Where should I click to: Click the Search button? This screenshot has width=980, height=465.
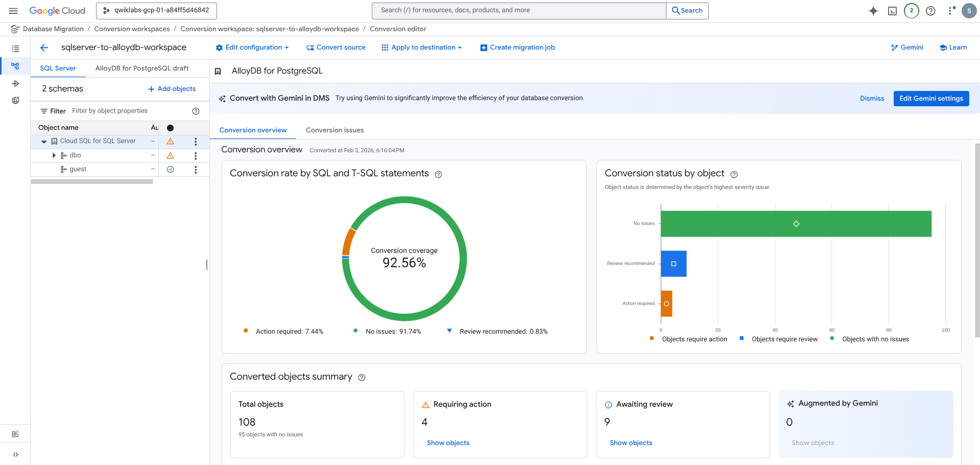687,11
